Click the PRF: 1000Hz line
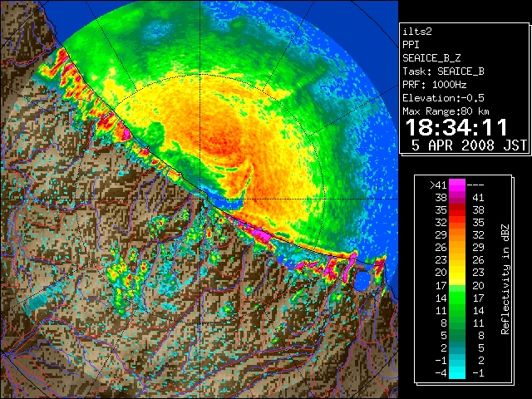Viewport: 532px width, 399px height. (x=434, y=85)
